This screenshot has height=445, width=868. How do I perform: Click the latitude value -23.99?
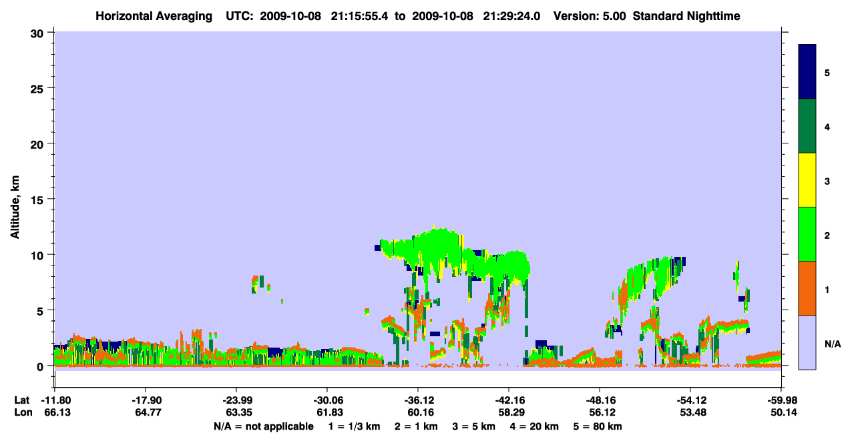(236, 400)
